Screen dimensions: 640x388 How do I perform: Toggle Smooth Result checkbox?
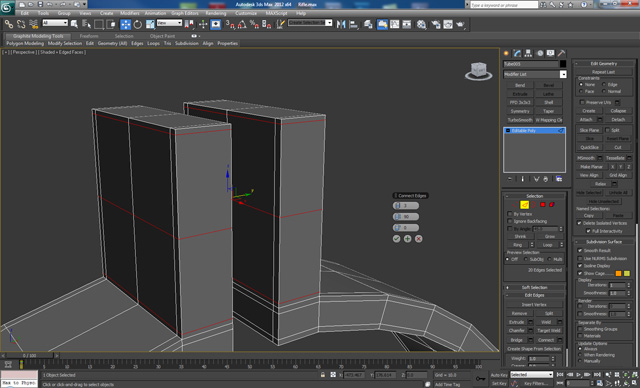tap(580, 250)
